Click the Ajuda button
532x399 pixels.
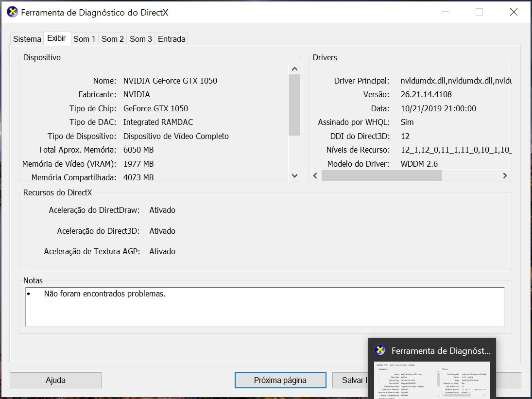point(55,380)
